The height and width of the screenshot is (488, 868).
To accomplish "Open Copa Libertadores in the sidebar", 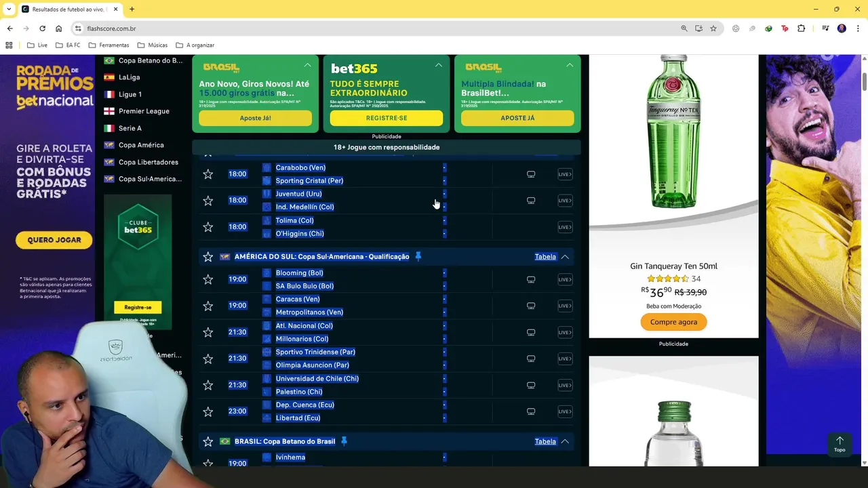I will [149, 162].
